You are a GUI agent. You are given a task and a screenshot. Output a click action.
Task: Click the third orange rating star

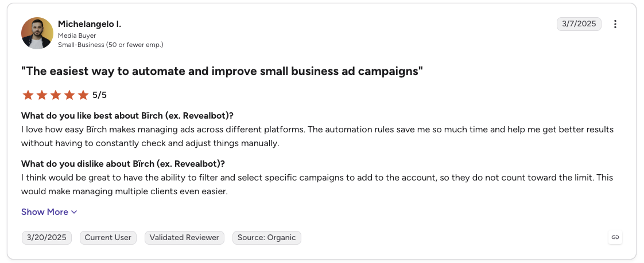(x=56, y=95)
